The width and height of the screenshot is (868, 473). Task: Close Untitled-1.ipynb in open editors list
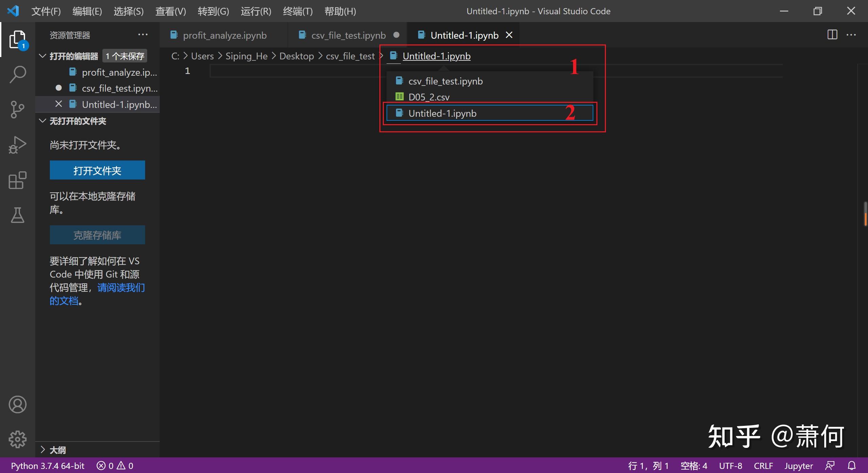coord(59,104)
